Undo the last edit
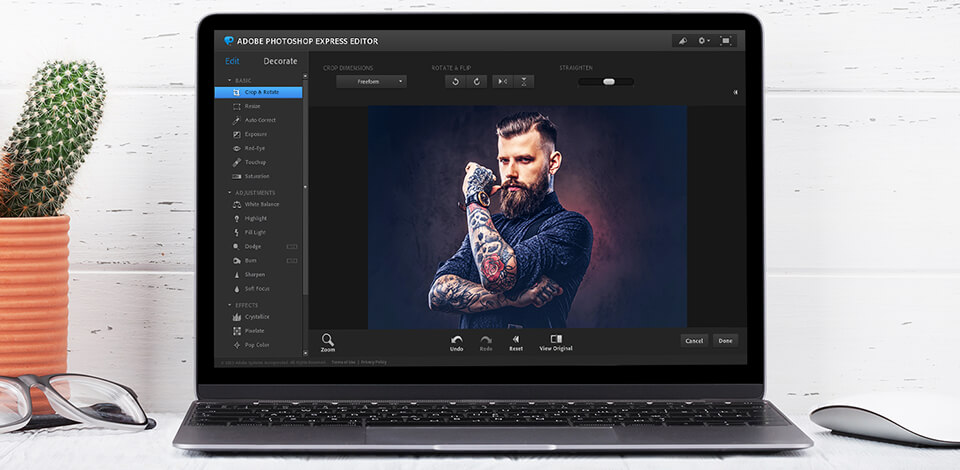Screen dimensions: 960x470 coord(457,343)
